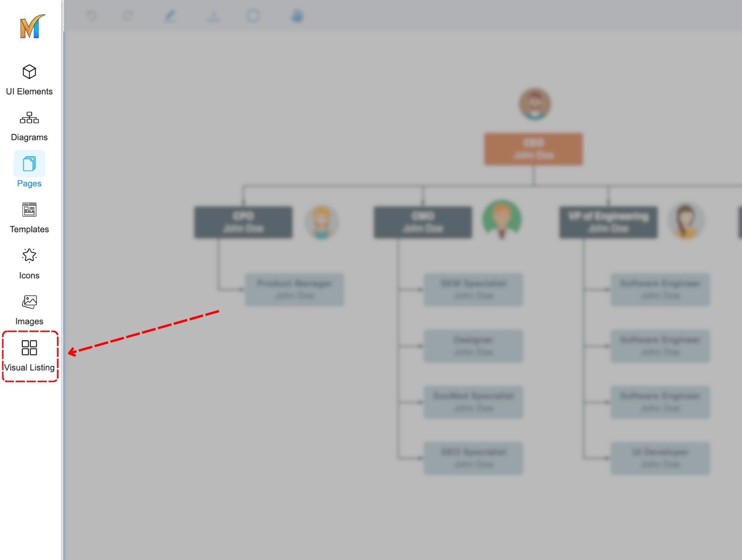Click the highlighted Visual Listing button
The width and height of the screenshot is (742, 560).
pos(30,356)
